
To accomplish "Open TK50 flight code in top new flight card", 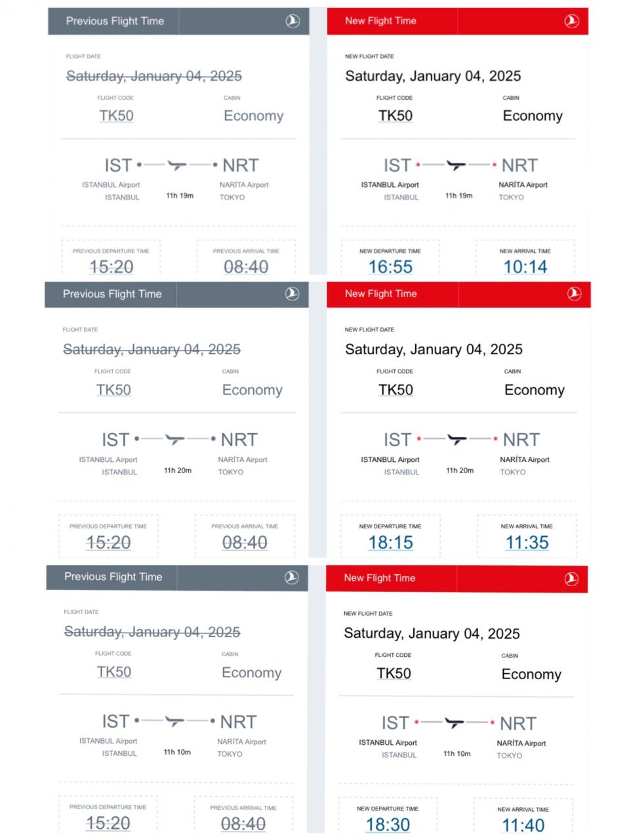I will (396, 116).
